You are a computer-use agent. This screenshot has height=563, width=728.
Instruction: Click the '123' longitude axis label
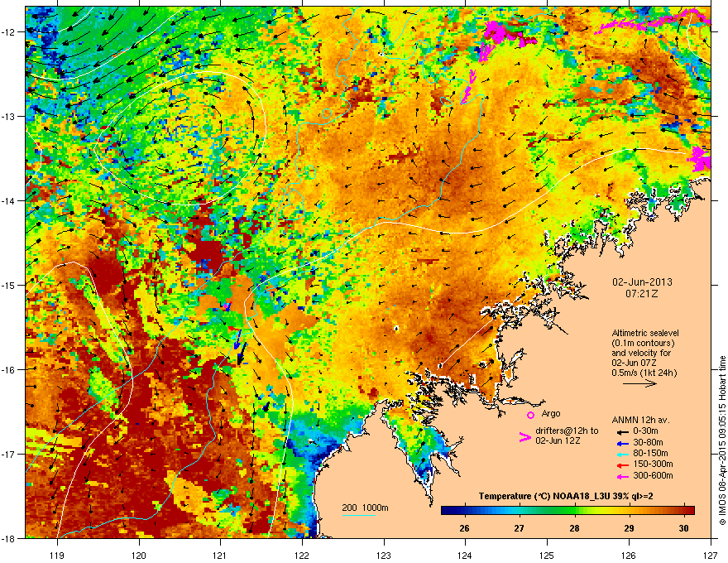384,555
